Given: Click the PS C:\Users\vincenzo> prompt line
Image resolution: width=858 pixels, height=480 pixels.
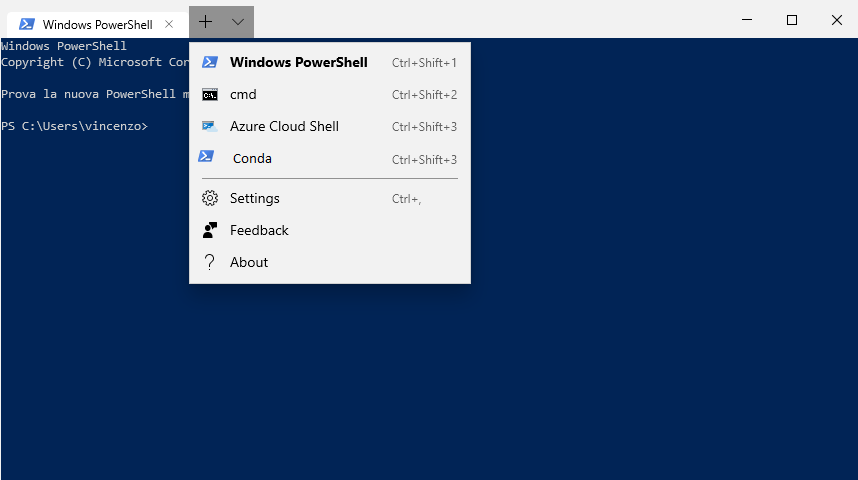Looking at the screenshot, I should tap(74, 126).
